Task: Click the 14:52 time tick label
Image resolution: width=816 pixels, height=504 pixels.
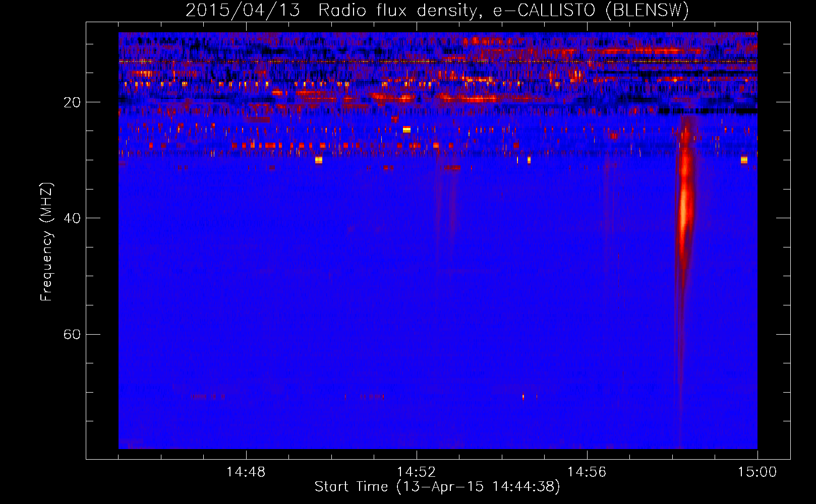Action: (x=416, y=472)
